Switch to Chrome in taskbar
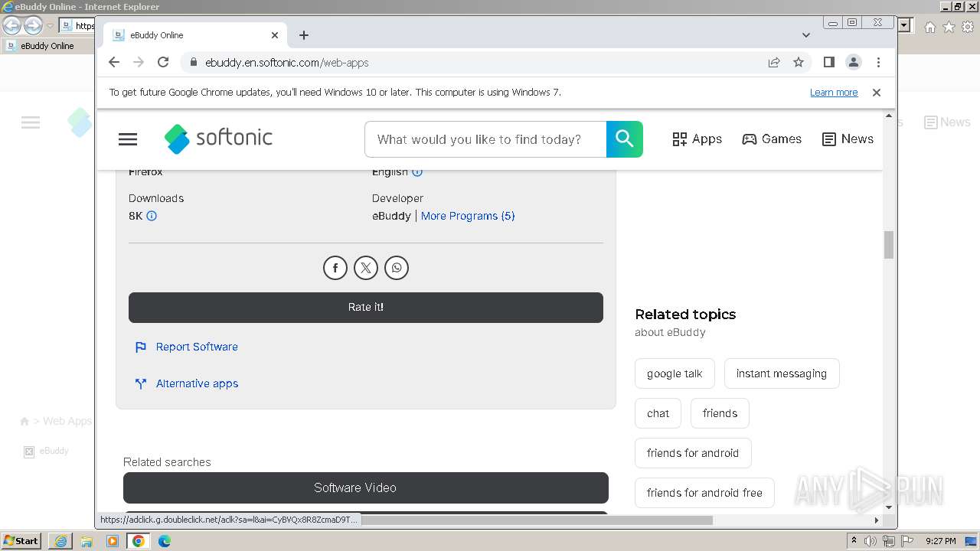This screenshot has height=551, width=980. pos(139,541)
